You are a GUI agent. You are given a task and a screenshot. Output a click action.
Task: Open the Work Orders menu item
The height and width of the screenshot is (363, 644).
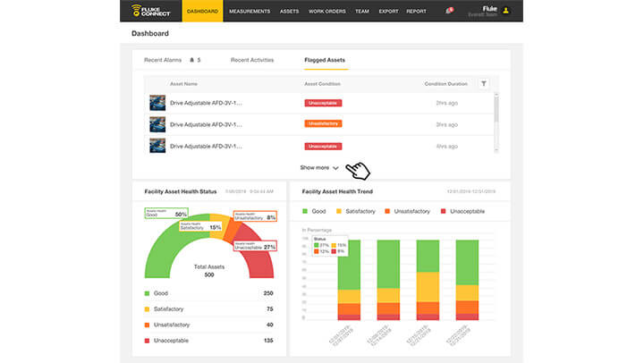(x=327, y=12)
